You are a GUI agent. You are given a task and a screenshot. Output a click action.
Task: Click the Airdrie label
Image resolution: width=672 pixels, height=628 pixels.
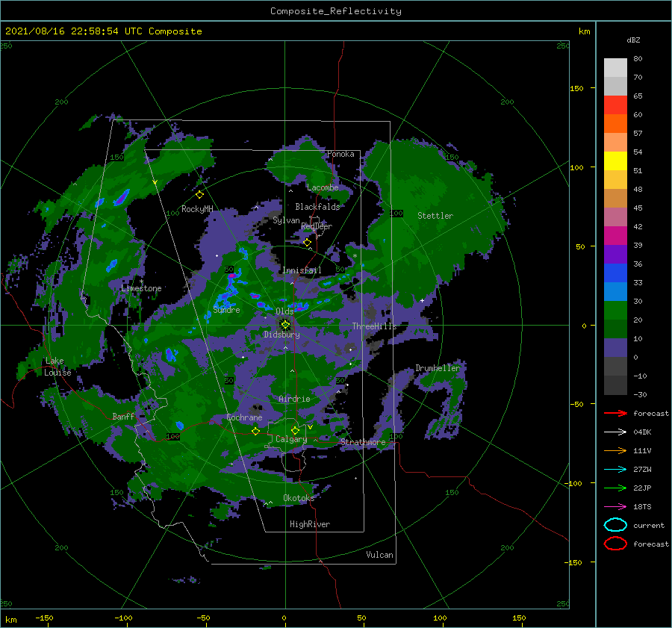tap(294, 399)
